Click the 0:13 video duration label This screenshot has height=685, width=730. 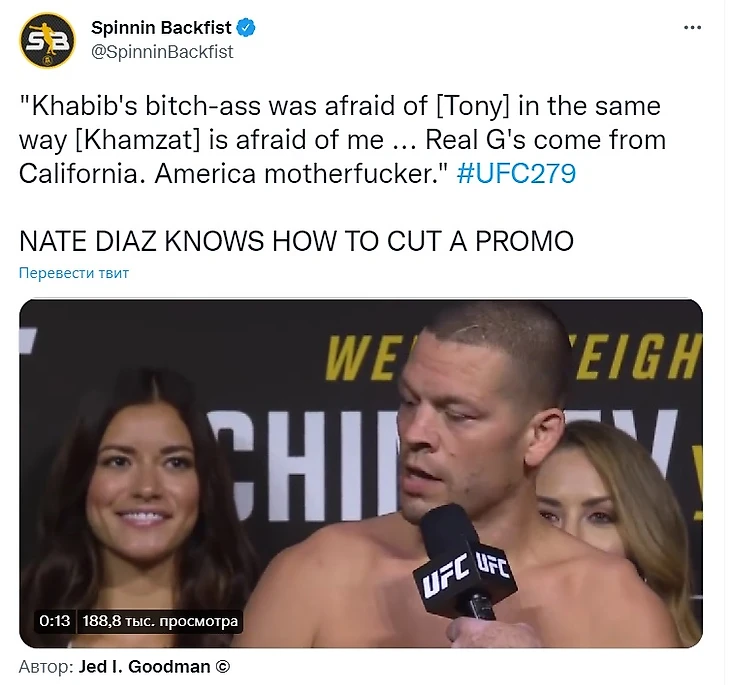tap(54, 621)
